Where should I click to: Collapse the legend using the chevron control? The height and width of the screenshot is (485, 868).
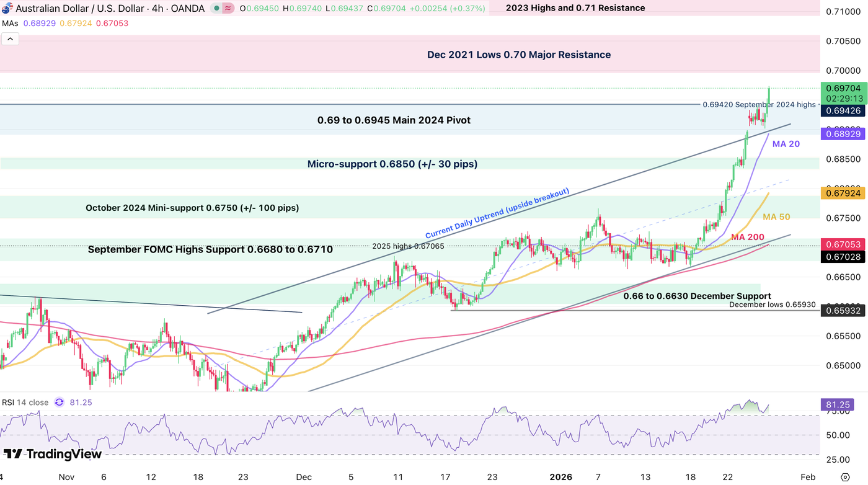click(10, 38)
